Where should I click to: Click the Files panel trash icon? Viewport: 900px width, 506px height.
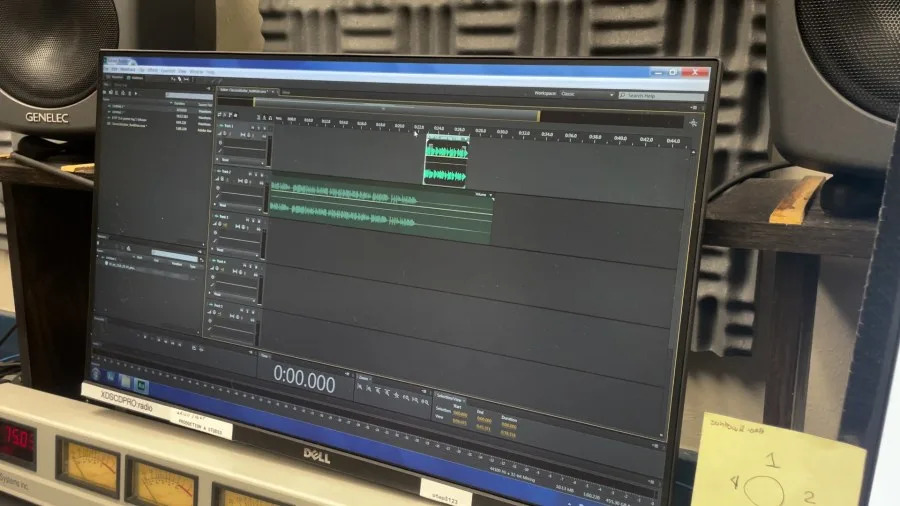coord(130,93)
